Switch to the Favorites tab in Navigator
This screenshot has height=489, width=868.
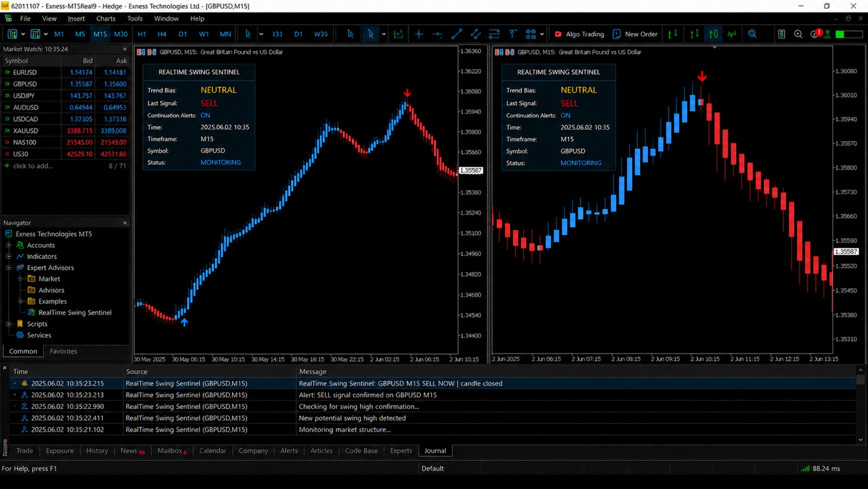pos(63,351)
